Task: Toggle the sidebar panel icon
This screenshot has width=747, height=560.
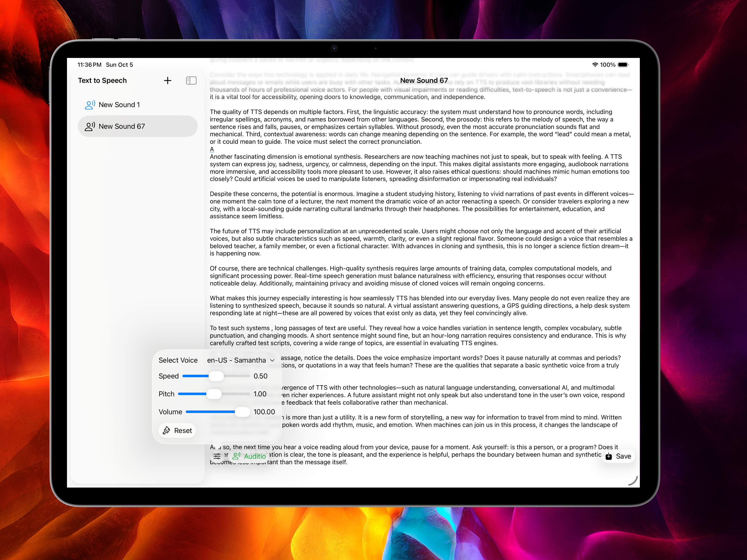Action: (191, 80)
